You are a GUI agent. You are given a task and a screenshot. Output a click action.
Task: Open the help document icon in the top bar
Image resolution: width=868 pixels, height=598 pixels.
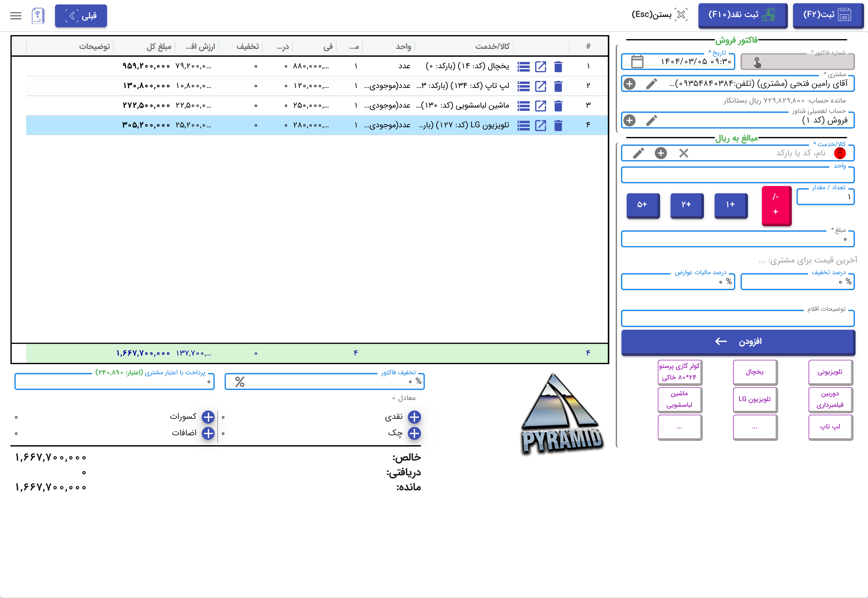38,16
